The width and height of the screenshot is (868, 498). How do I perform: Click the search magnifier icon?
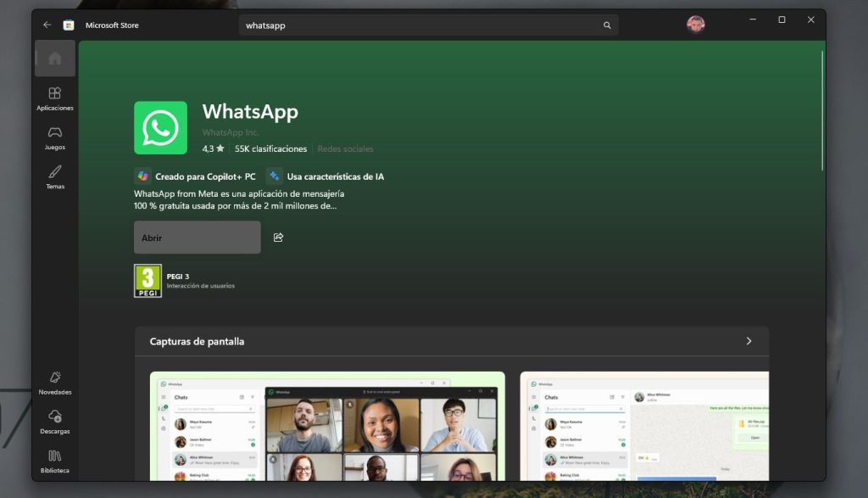click(x=606, y=25)
